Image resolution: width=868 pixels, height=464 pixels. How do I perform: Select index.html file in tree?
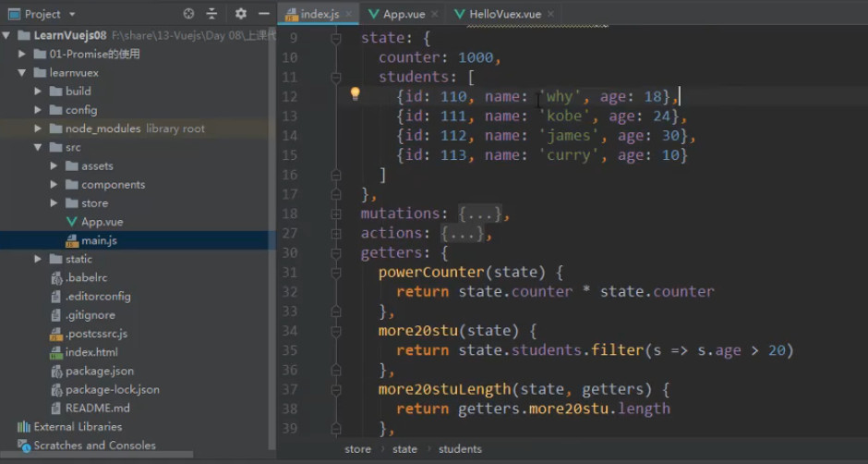(x=84, y=352)
